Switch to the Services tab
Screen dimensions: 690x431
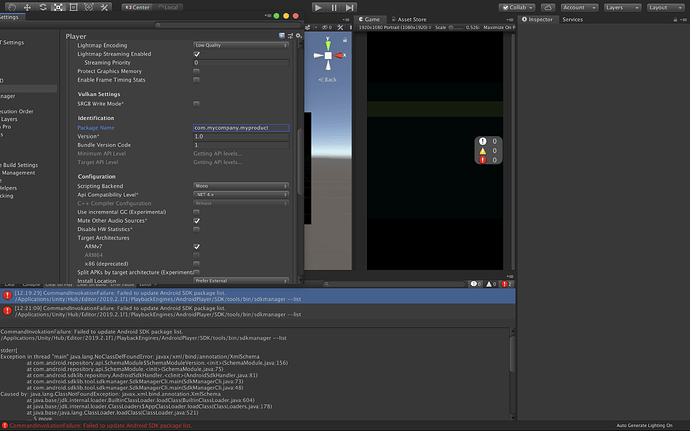573,20
